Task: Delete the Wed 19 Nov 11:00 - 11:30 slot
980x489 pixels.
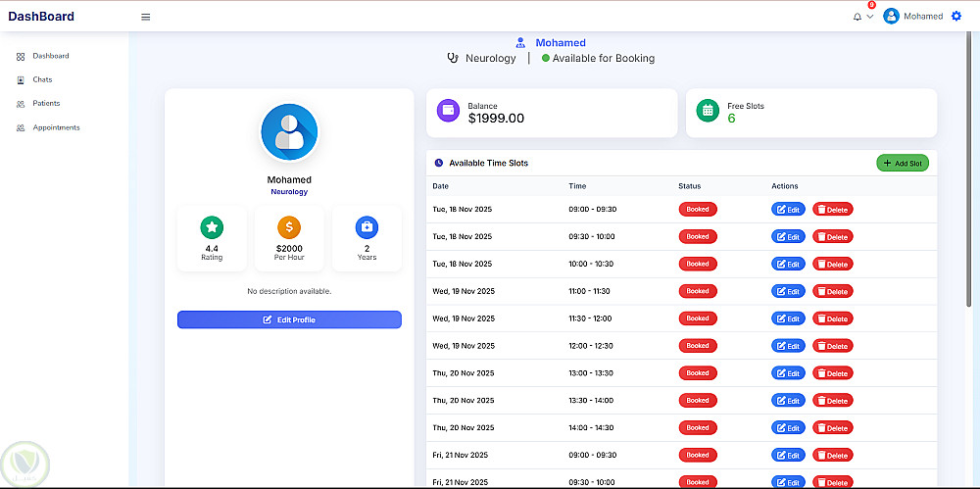Action: (x=832, y=291)
